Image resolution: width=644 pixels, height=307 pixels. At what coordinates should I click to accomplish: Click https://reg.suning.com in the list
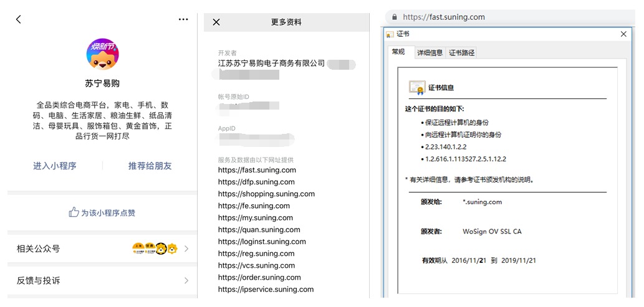click(x=256, y=253)
